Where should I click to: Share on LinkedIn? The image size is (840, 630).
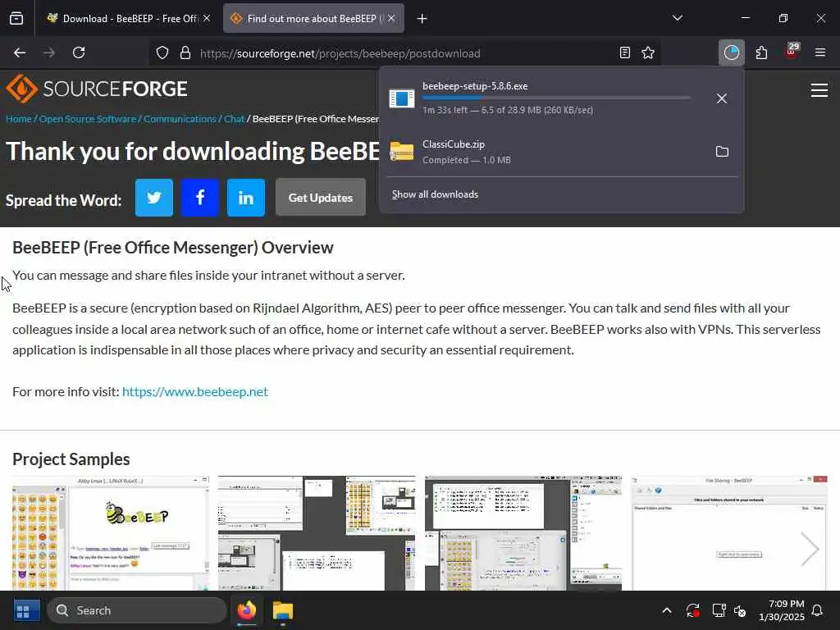pos(246,198)
